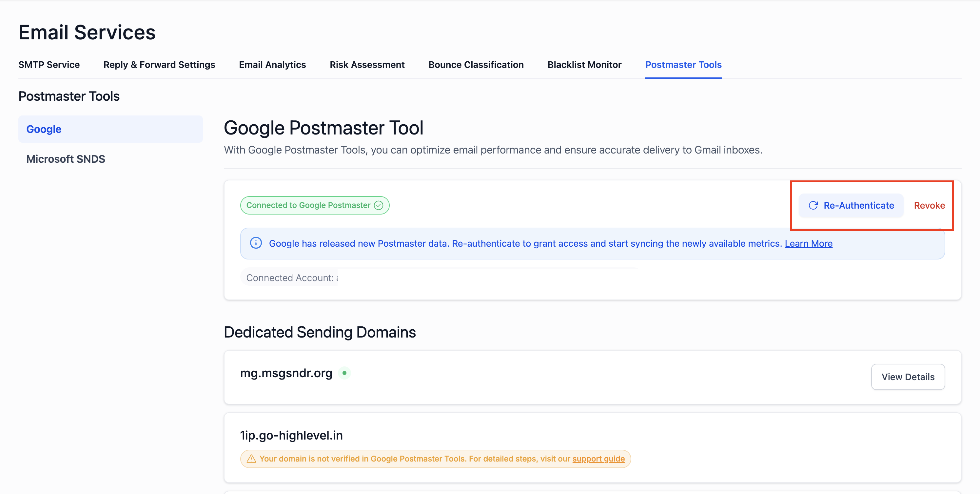Viewport: 980px width, 494px height.
Task: Open the SMTP Service tab
Action: click(x=49, y=65)
